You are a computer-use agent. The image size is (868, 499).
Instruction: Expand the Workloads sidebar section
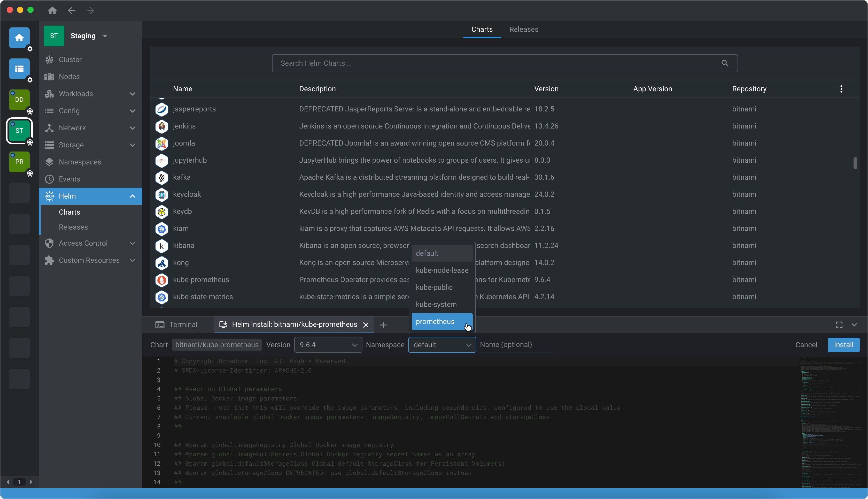[x=133, y=94]
